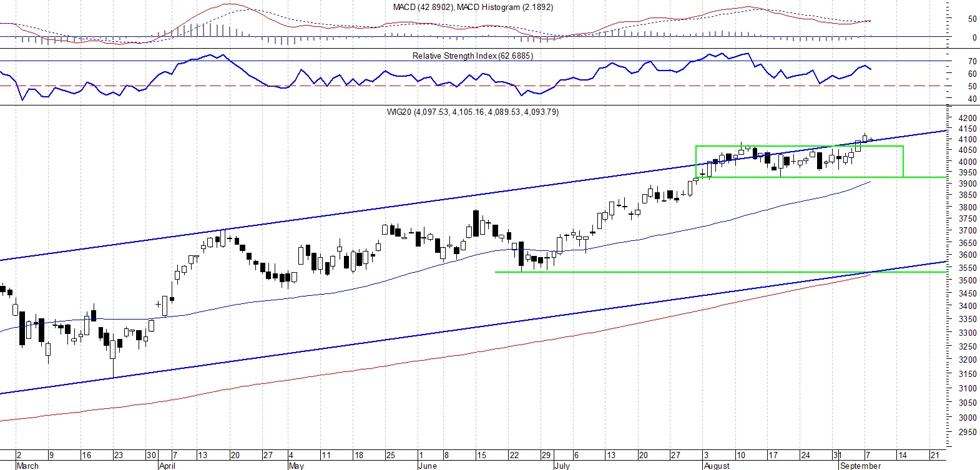Viewport: 980px width, 470px height.
Task: Click date label 14 in September
Action: pos(902,455)
